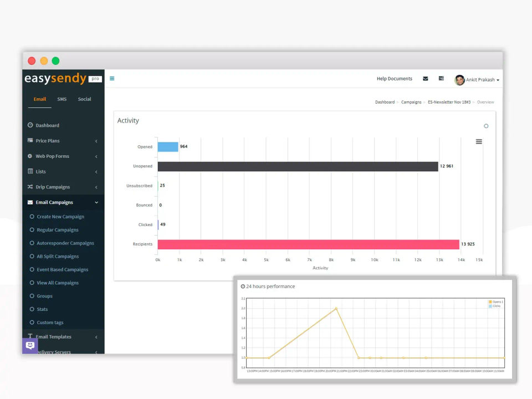Switch to the Social tab
This screenshot has height=399, width=532.
click(x=84, y=99)
